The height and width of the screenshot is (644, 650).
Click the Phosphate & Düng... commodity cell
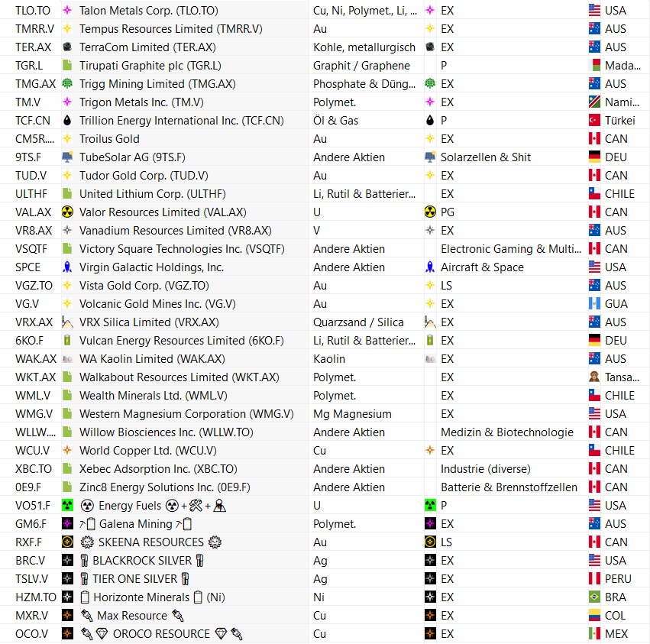pos(364,83)
